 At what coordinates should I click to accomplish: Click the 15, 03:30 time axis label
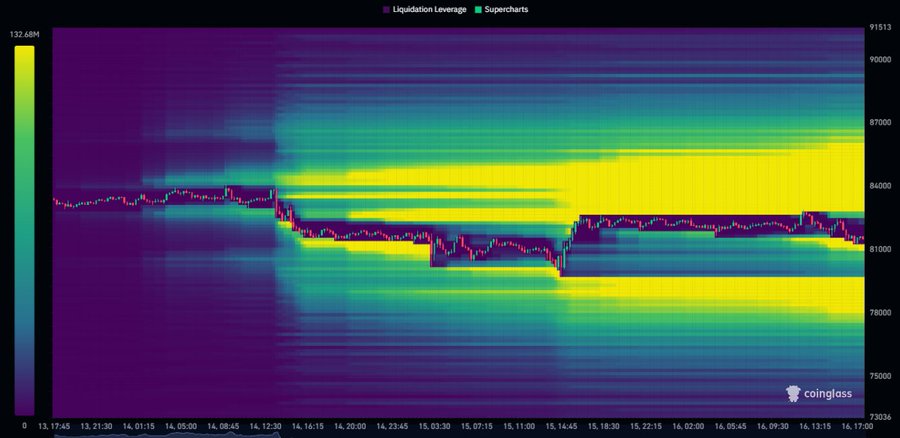pos(435,427)
